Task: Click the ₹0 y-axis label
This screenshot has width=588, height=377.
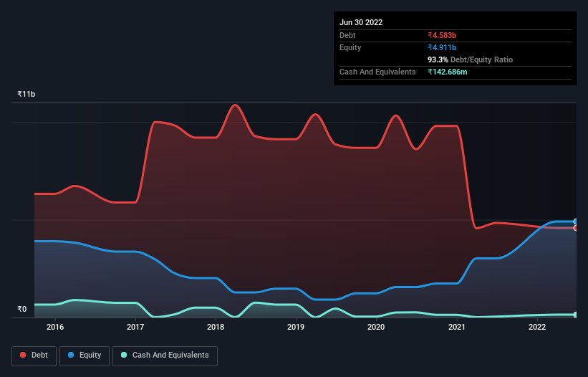Action: [22, 309]
